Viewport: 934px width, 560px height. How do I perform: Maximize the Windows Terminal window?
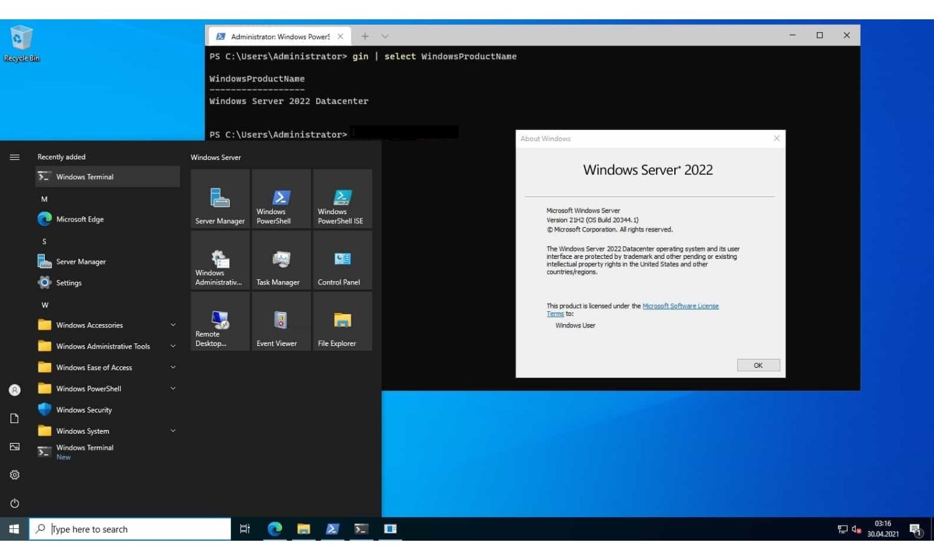pyautogui.click(x=819, y=35)
